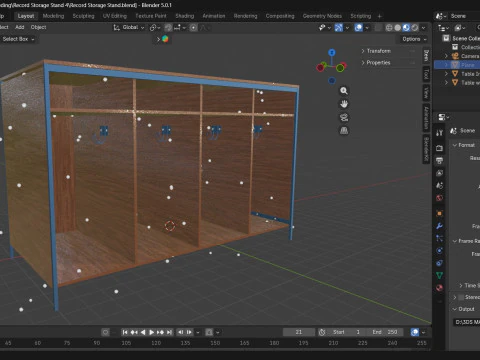Viewport: 480px width, 360px height.
Task: Switch to the UV Editing workspace tab
Action: [115, 16]
